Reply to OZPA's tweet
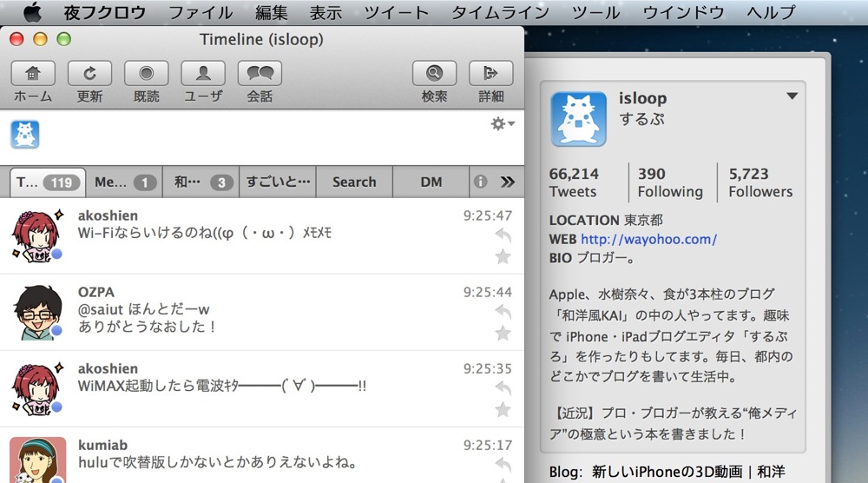Screen dimensions: 868x483 503,312
